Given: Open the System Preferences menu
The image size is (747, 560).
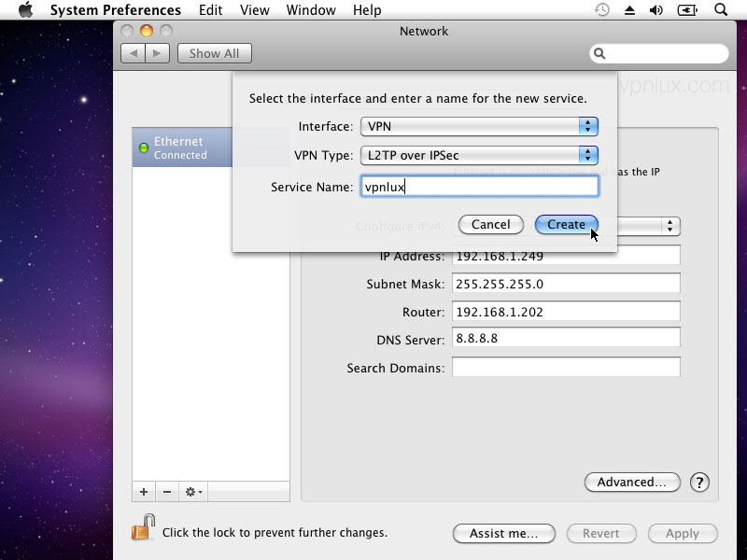Looking at the screenshot, I should tap(115, 10).
